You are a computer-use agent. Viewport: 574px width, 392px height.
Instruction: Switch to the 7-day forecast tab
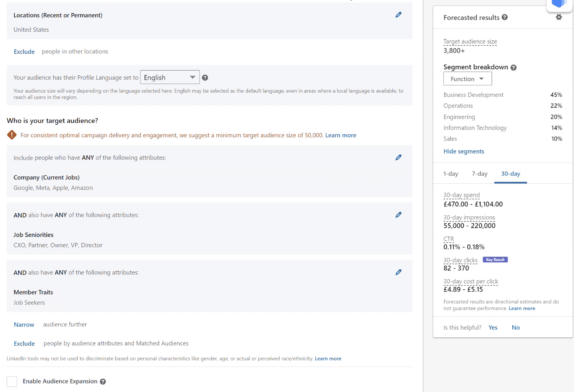click(480, 173)
